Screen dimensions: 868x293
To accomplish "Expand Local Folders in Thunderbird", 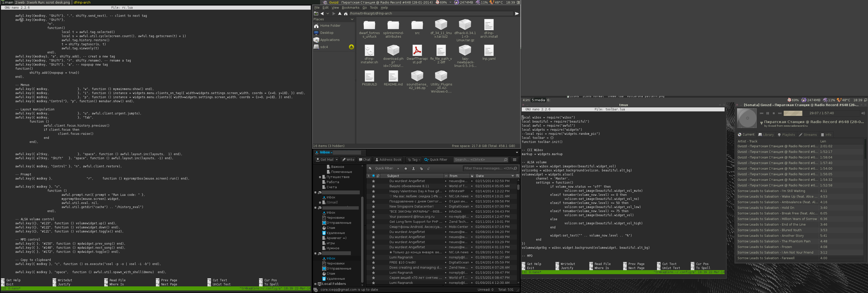I will point(315,284).
